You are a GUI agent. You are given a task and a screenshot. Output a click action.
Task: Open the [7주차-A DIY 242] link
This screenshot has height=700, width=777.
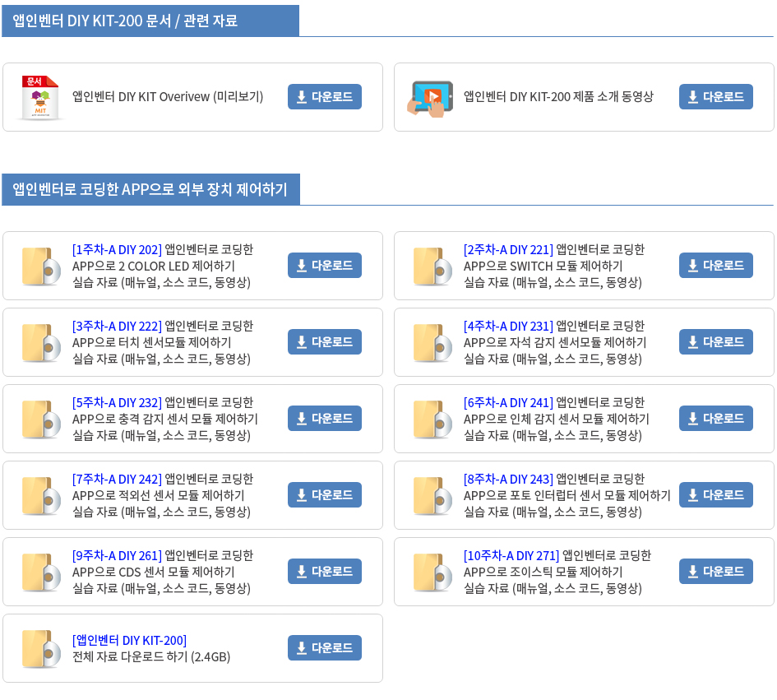(x=117, y=479)
